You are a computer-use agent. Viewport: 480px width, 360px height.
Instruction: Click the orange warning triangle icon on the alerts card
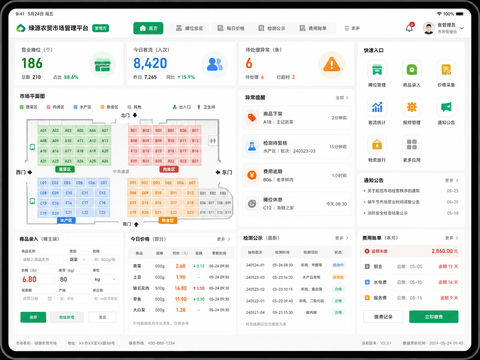pos(332,64)
